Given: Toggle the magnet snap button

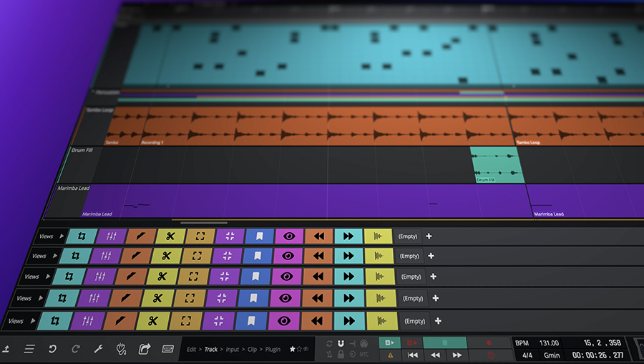Looking at the screenshot, I should point(341,343).
